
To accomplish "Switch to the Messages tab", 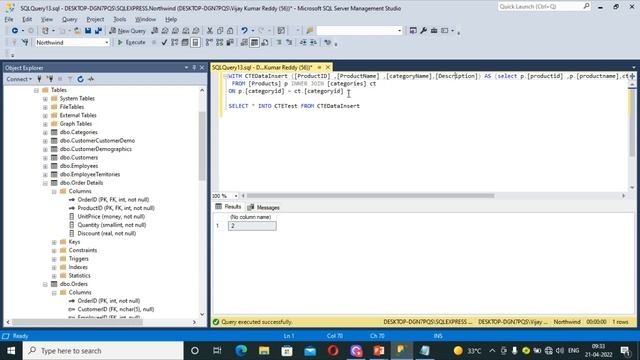I will pos(264,207).
